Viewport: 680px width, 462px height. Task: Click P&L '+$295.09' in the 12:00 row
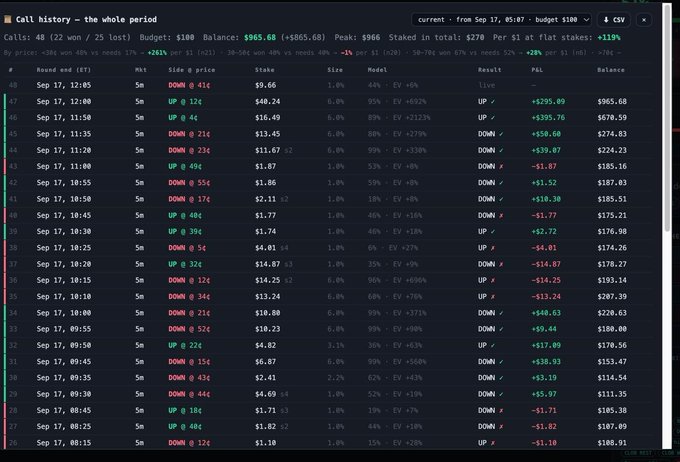coord(548,102)
